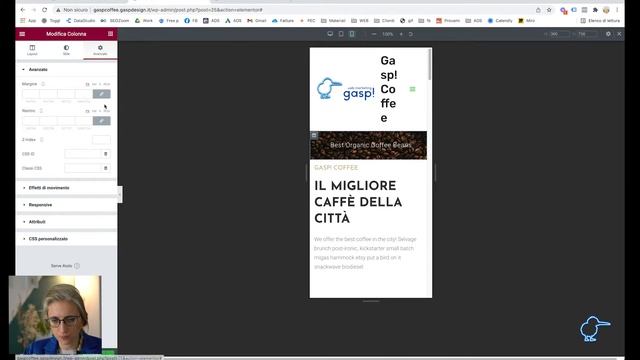The height and width of the screenshot is (360, 640).
Task: Open the Toggl bookmark
Action: point(51,20)
